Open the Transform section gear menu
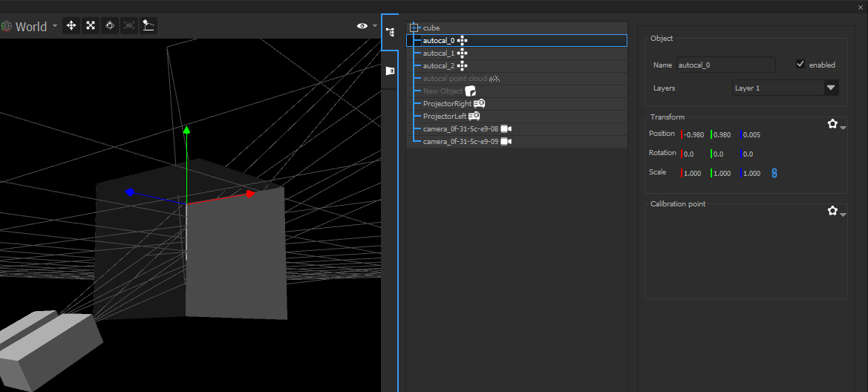Image resolution: width=868 pixels, height=392 pixels. (x=836, y=125)
